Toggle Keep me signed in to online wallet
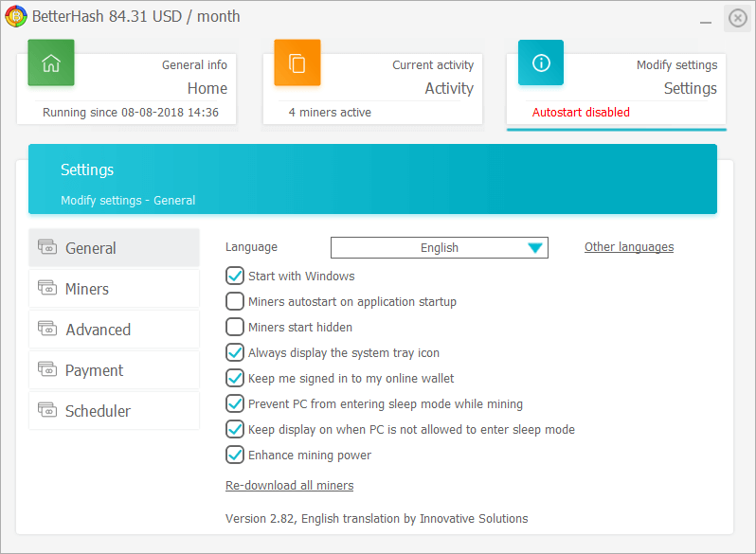 click(x=235, y=378)
